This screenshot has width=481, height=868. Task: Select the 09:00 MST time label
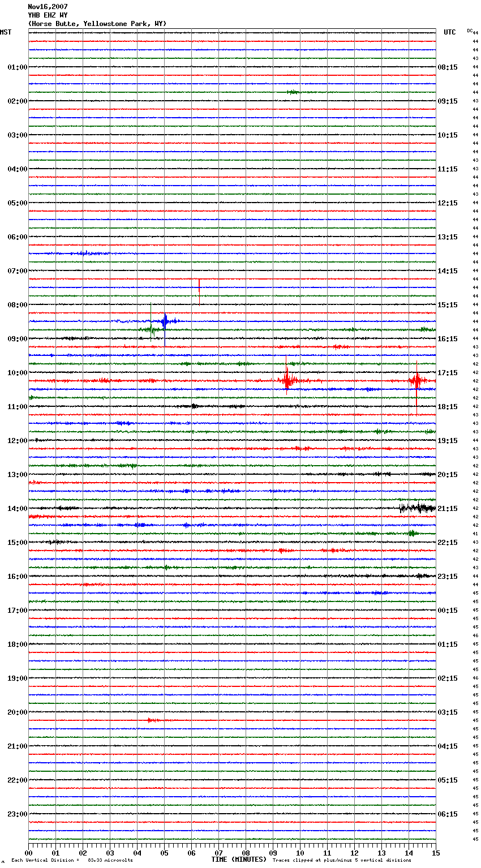click(18, 339)
